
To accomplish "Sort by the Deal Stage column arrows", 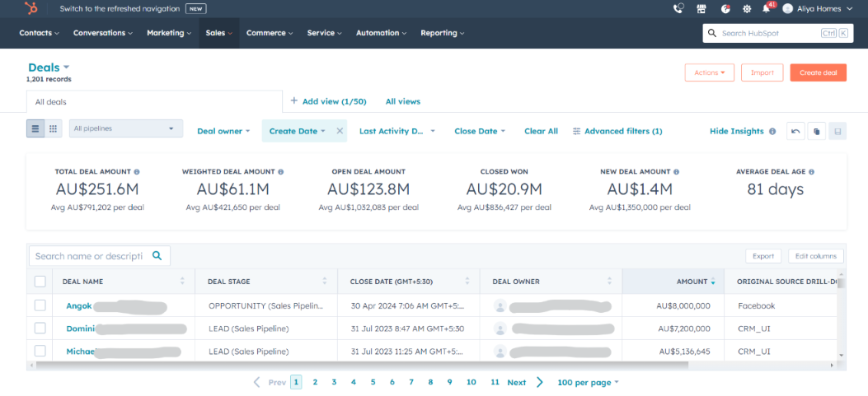I will [x=325, y=282].
